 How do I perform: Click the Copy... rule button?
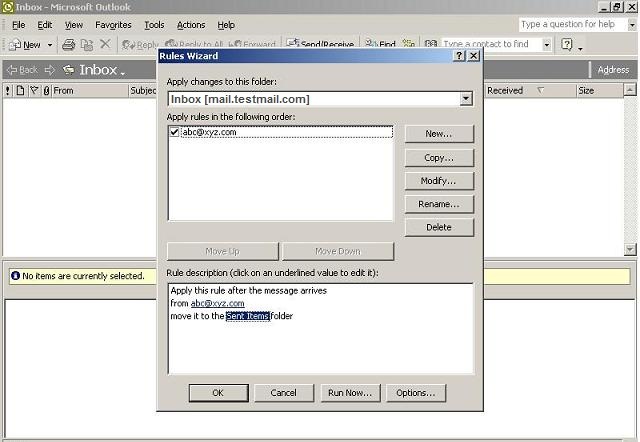[x=439, y=158]
